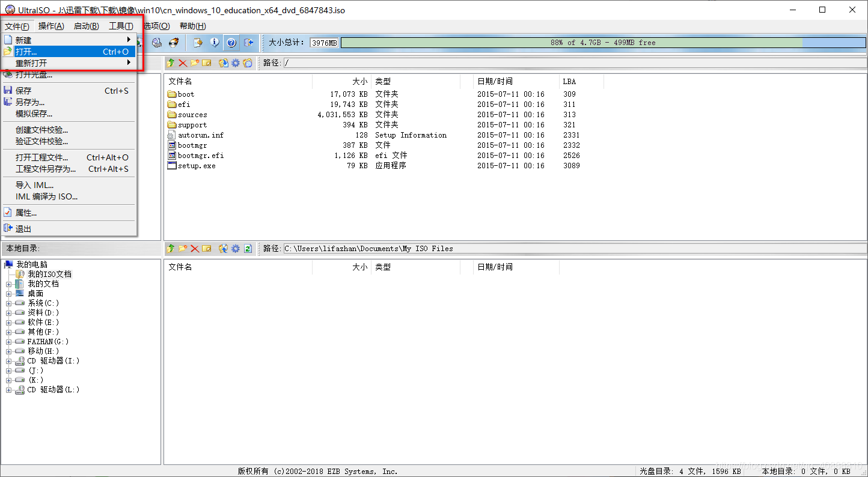Expand the 系统(C:) drive node

(x=8, y=303)
